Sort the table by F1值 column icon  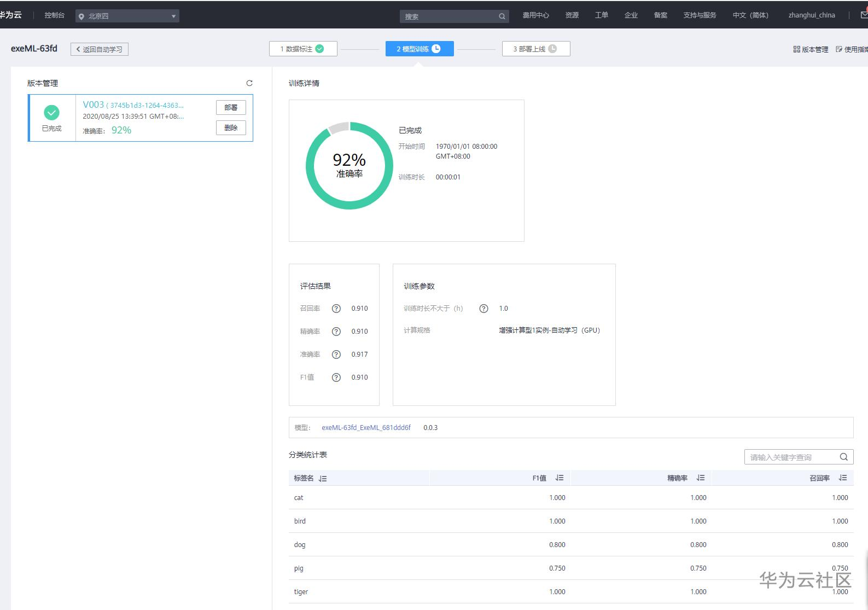(x=560, y=478)
